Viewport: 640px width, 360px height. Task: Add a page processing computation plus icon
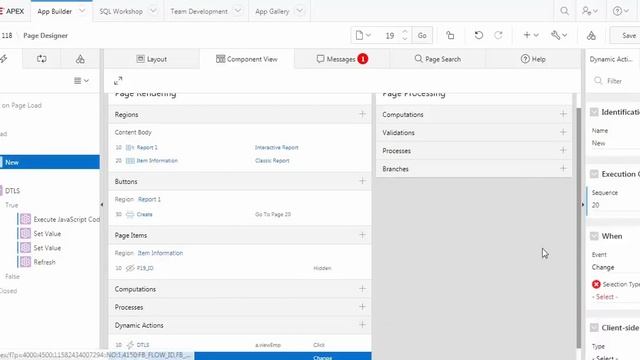click(563, 114)
